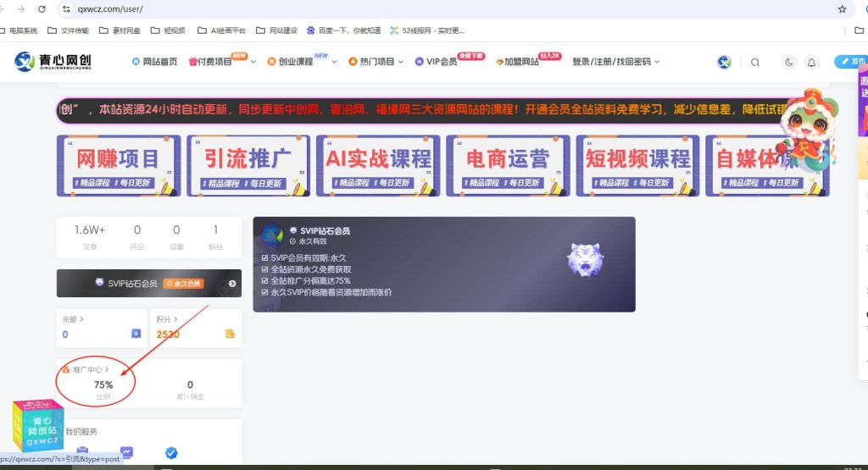Open the search magnifier icon
The image size is (868, 470).
755,63
